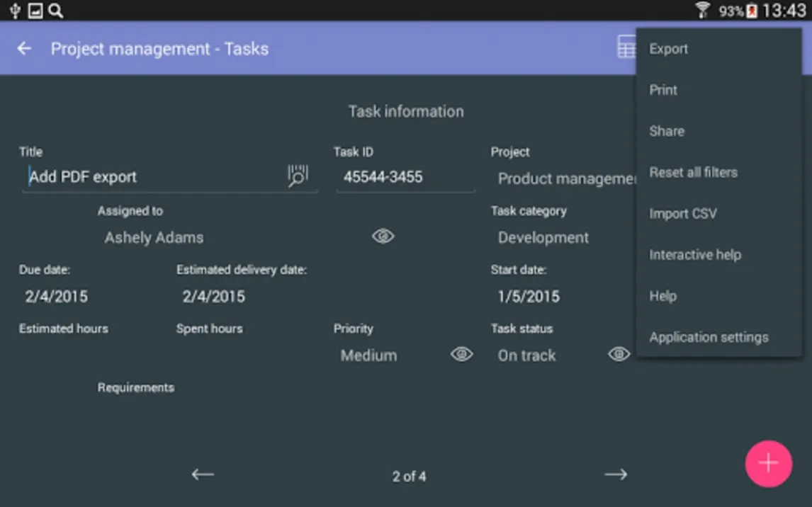This screenshot has height=507, width=812.
Task: Open the table view icon in toolbar
Action: point(626,48)
